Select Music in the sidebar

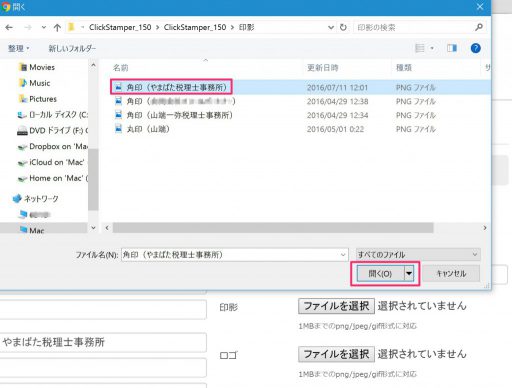39,83
